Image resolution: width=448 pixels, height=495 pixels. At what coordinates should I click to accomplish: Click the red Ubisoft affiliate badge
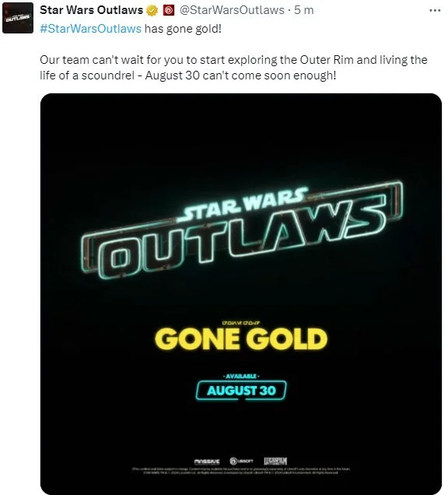[169, 10]
